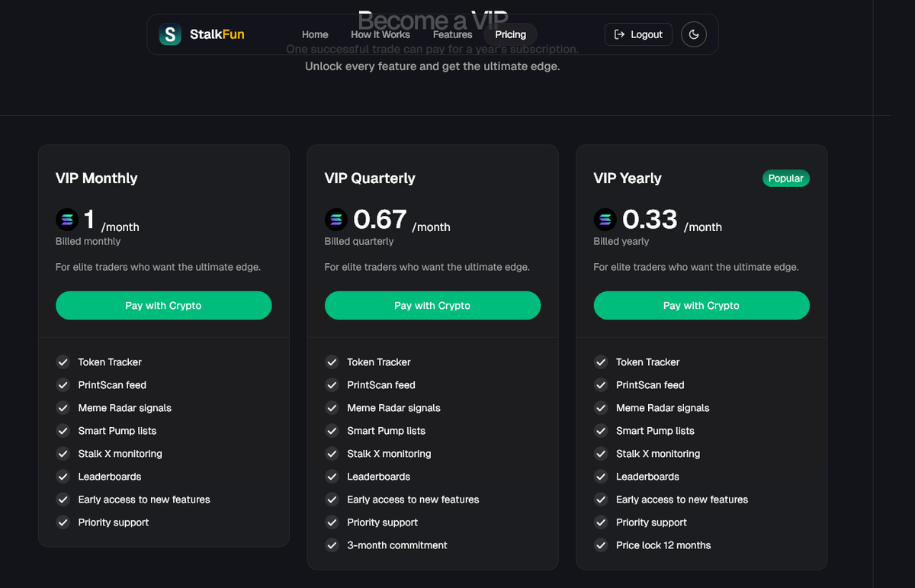Click the Billed monthly label
The width and height of the screenshot is (915, 588).
click(x=88, y=241)
